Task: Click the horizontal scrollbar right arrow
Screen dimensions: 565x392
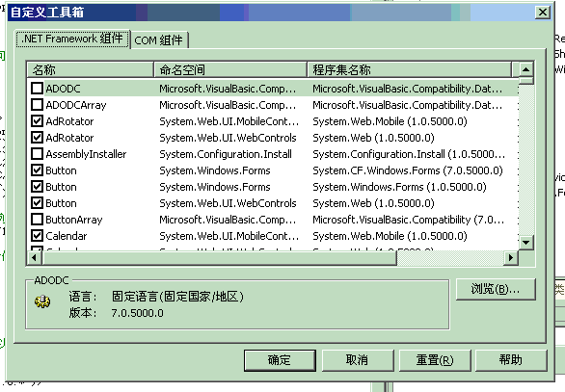Action: pos(511,258)
